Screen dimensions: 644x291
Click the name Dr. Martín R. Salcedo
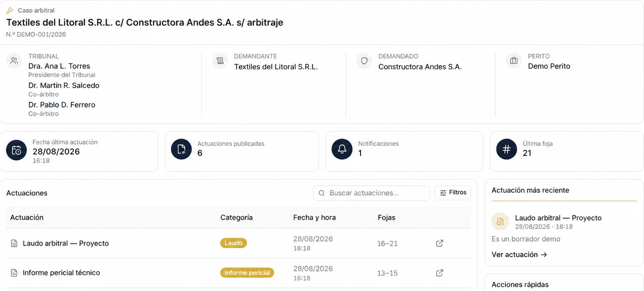click(x=64, y=85)
